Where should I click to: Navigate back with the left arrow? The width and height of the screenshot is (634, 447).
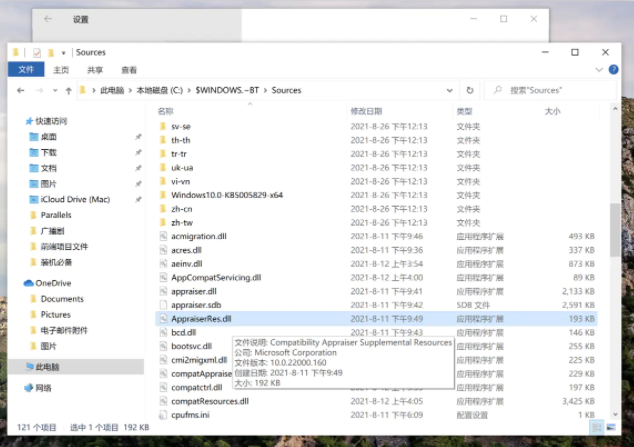pos(21,91)
